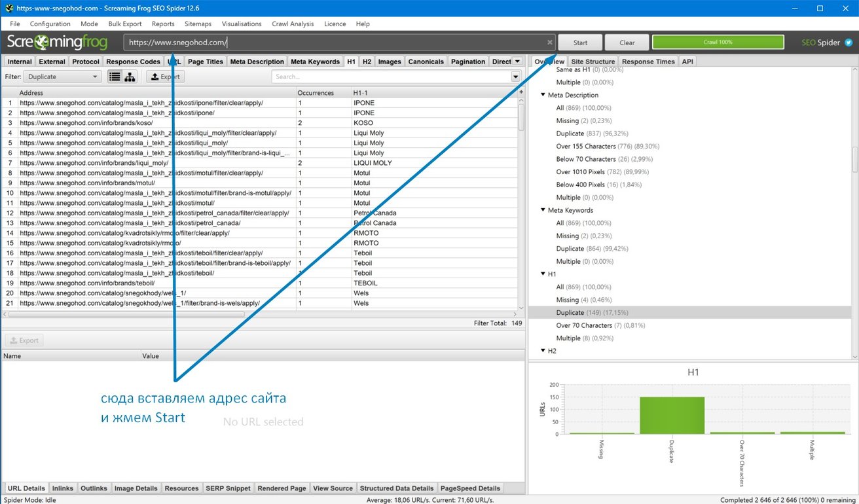Viewport: 859px width, 504px height.
Task: Click the URL address input field
Action: (x=339, y=43)
